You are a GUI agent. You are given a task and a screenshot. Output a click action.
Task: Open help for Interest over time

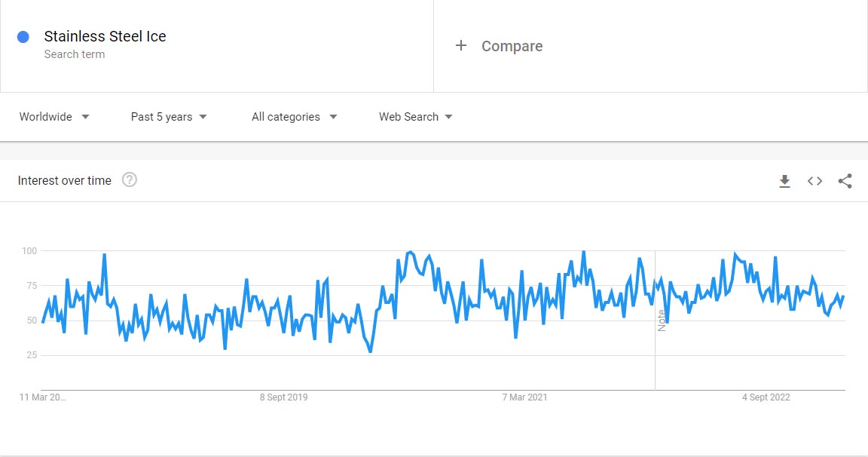click(x=130, y=180)
